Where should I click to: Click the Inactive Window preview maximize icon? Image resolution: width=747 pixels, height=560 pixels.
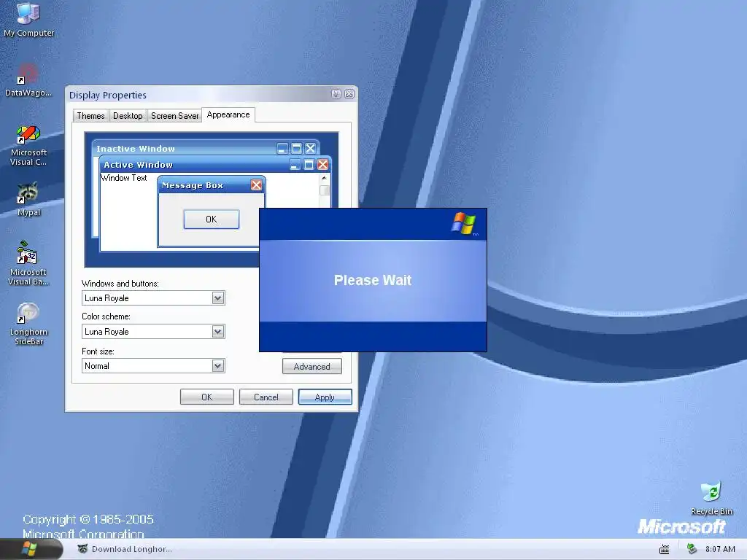coord(296,148)
